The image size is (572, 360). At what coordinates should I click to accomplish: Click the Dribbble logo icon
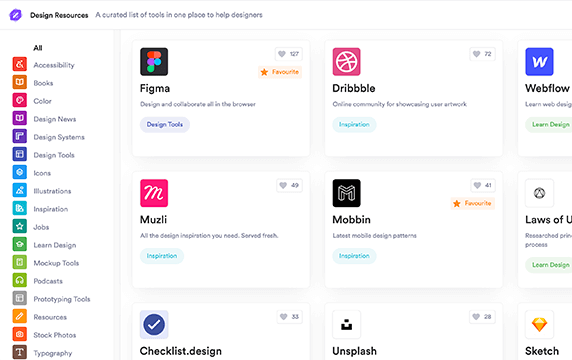347,62
